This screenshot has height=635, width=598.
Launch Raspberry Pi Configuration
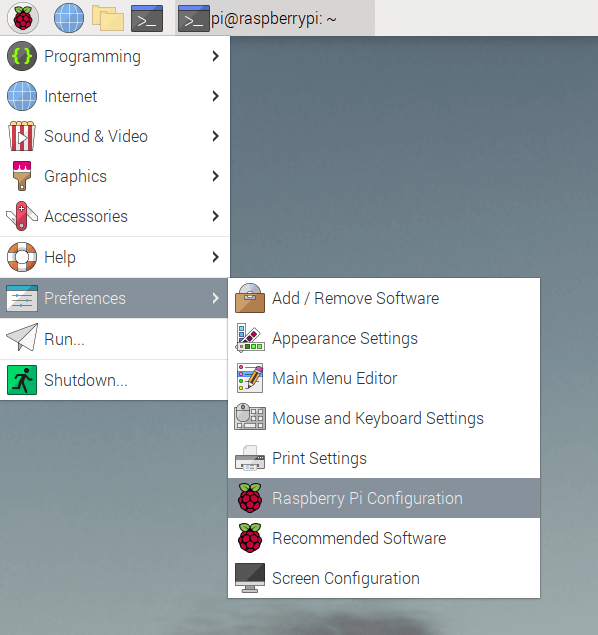(384, 498)
